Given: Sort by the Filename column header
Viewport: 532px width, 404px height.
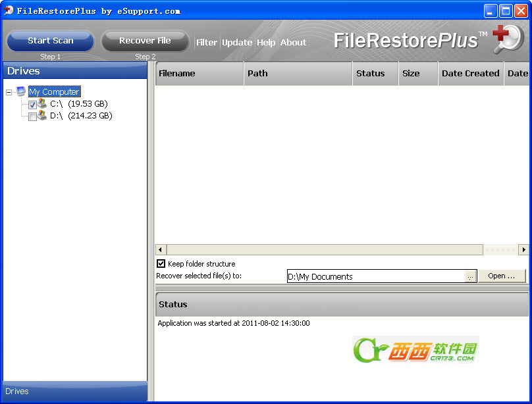Looking at the screenshot, I should pyautogui.click(x=199, y=73).
